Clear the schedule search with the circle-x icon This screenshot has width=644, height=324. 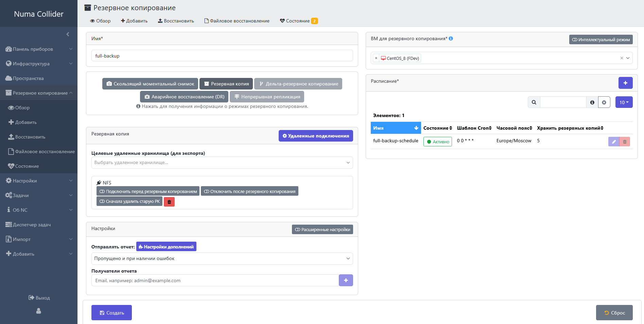tap(604, 102)
